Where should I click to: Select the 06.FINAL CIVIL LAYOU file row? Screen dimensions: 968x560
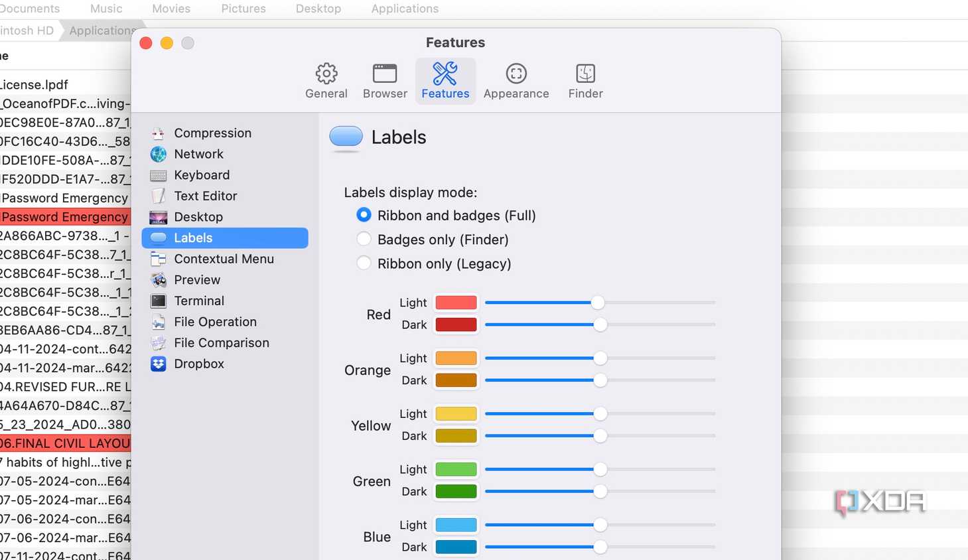66,443
